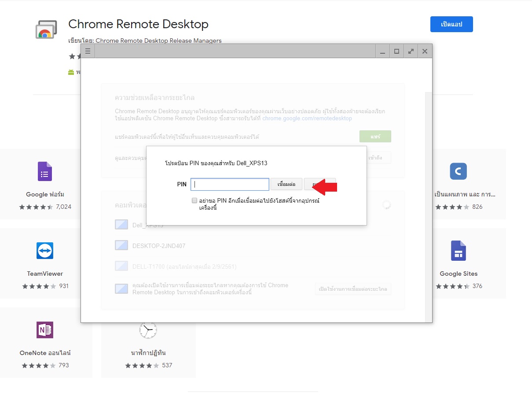
Task: Select the DELL-T1700 computer icon
Action: pyautogui.click(x=121, y=266)
